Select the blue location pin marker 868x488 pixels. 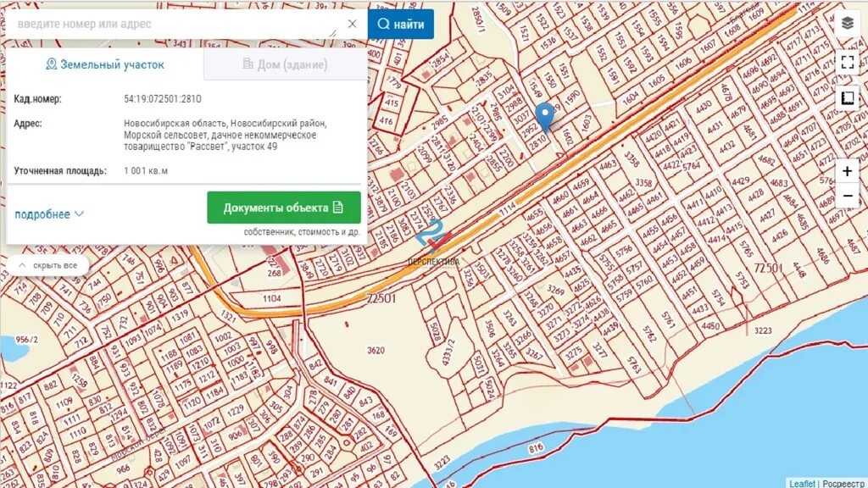click(545, 117)
